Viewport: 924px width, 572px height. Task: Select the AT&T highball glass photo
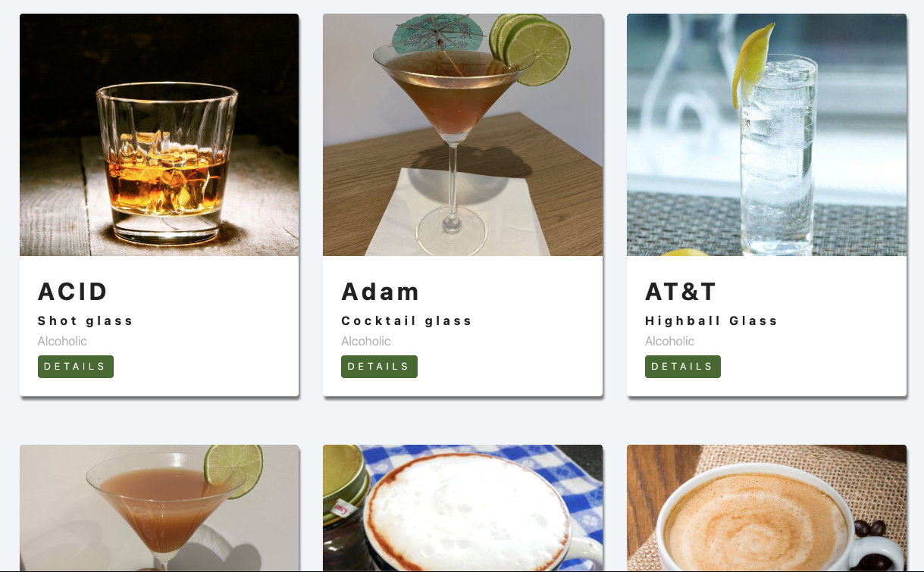pos(766,135)
